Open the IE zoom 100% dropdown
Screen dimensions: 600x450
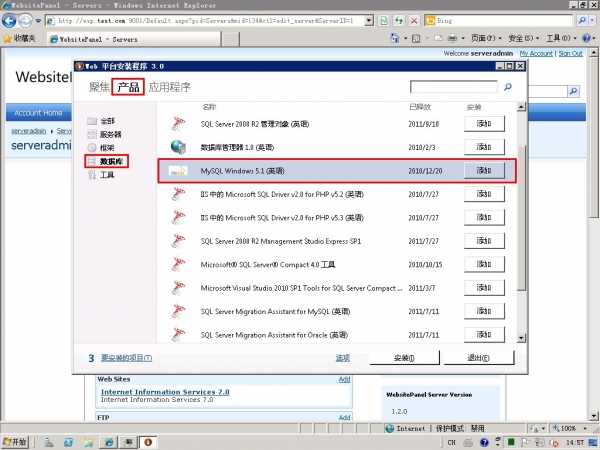569,428
